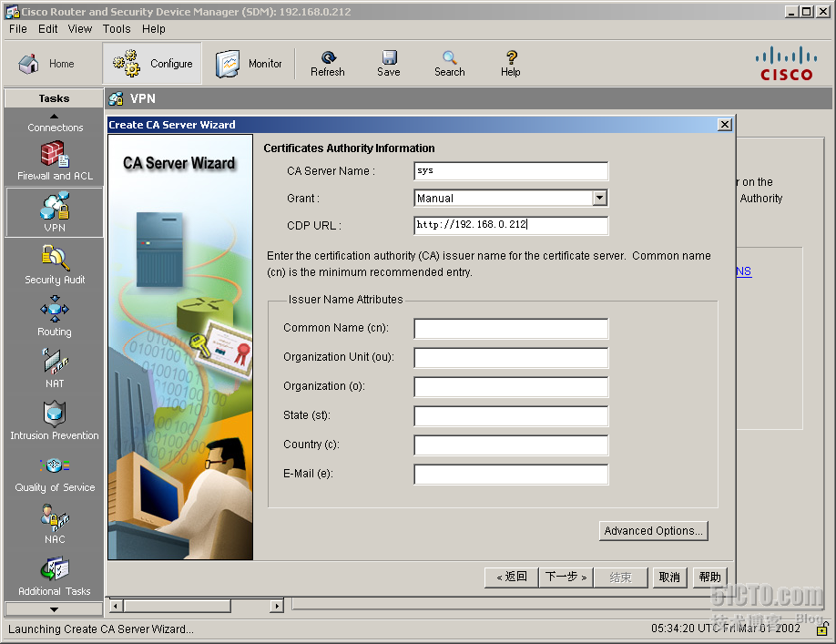Image resolution: width=836 pixels, height=644 pixels.
Task: Click the Tasks panel header
Action: [x=54, y=98]
